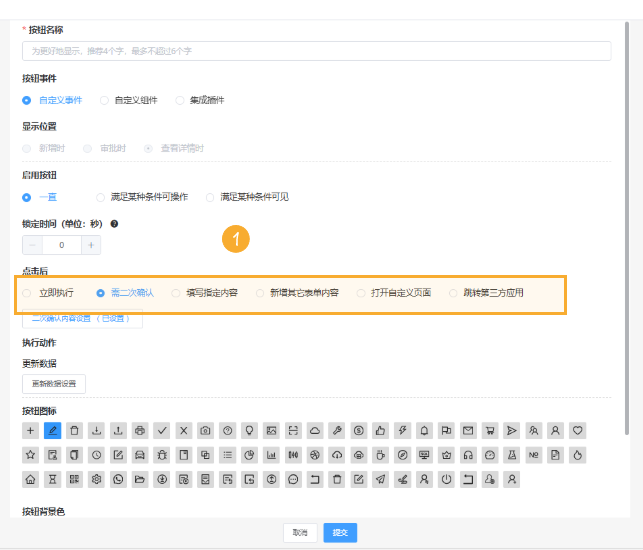Viewport: 643px width, 550px height.
Task: Pick the thumbs-up button icon
Action: (381, 431)
